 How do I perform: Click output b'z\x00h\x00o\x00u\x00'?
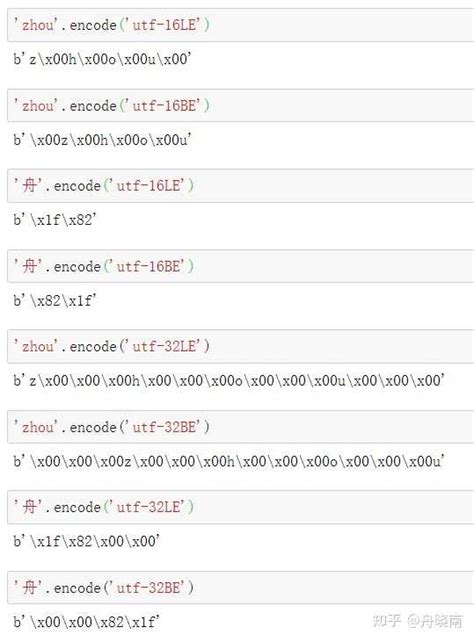point(102,59)
